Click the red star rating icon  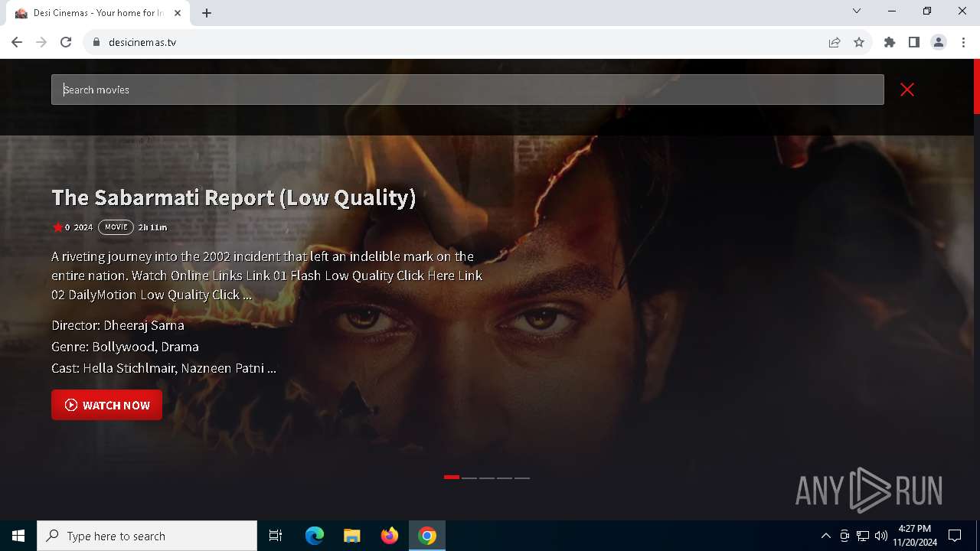point(57,227)
